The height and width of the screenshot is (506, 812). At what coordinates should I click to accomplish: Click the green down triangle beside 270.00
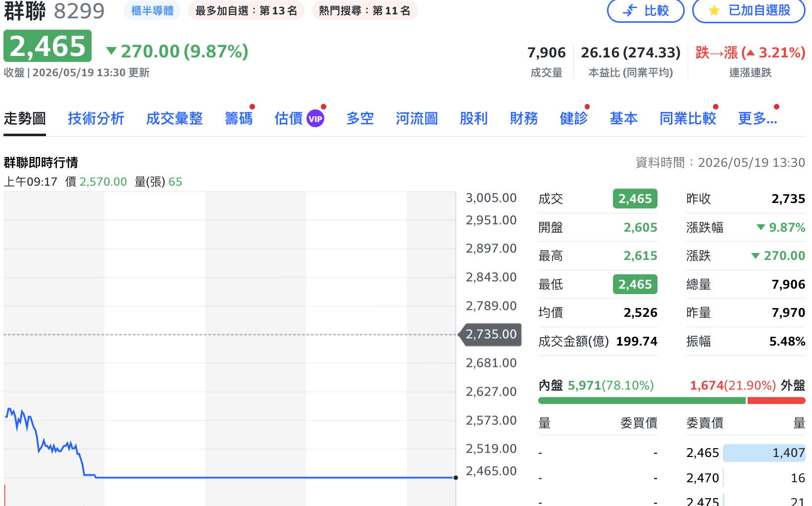111,51
